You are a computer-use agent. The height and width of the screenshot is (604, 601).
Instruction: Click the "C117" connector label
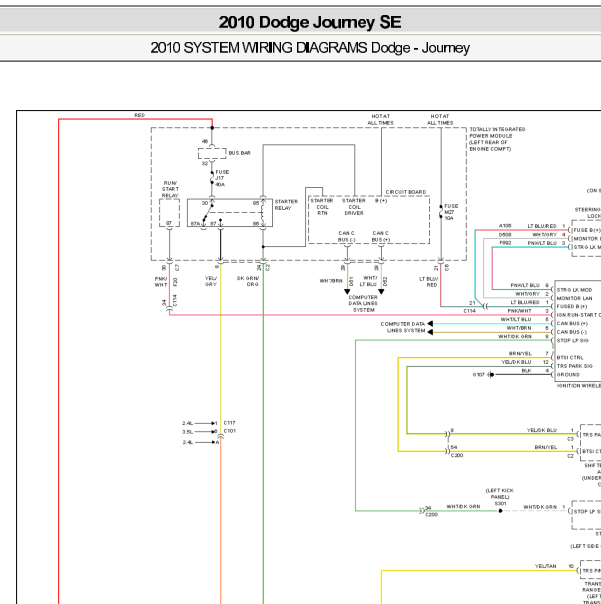(230, 423)
